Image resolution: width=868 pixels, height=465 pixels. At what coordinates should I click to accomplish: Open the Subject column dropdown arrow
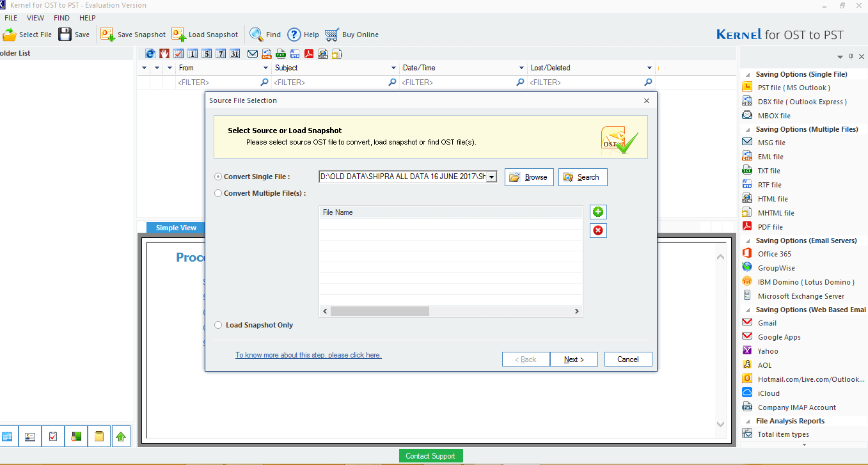pyautogui.click(x=393, y=68)
